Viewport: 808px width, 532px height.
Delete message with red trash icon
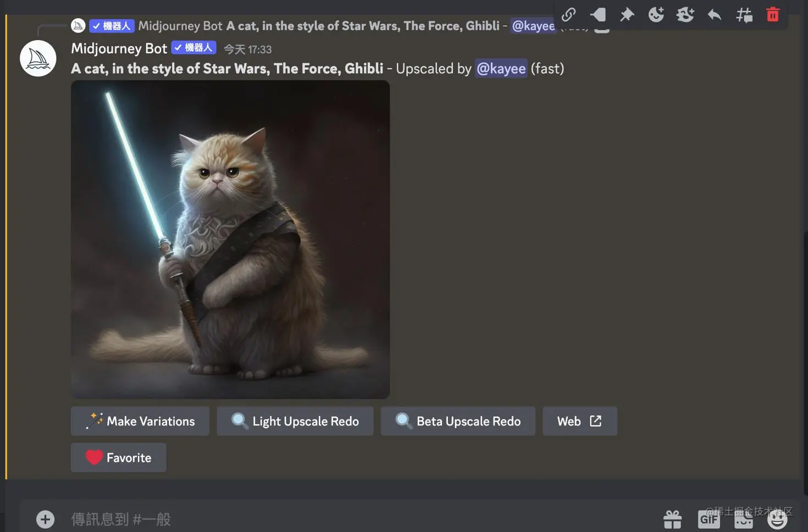coord(773,14)
